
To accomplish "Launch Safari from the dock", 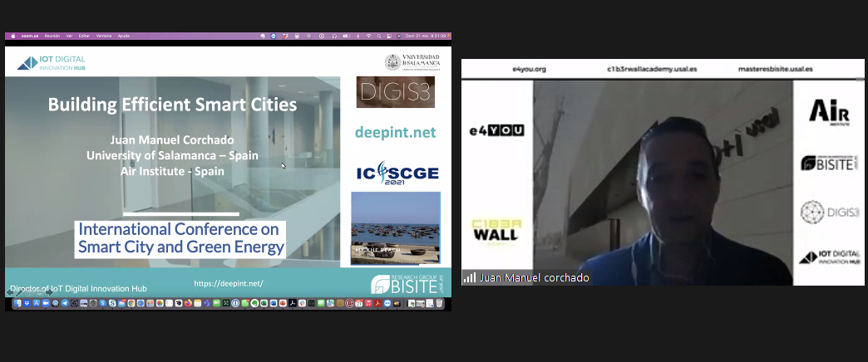I will click(x=141, y=303).
